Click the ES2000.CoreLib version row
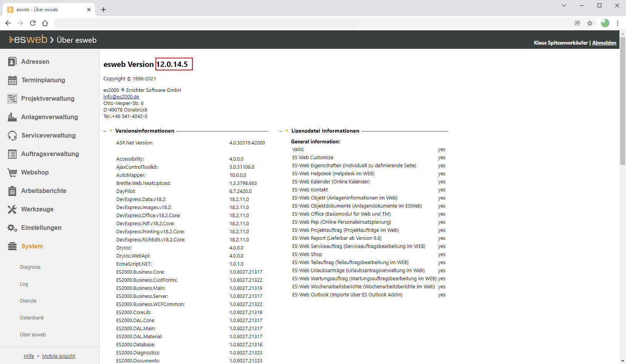 point(189,312)
